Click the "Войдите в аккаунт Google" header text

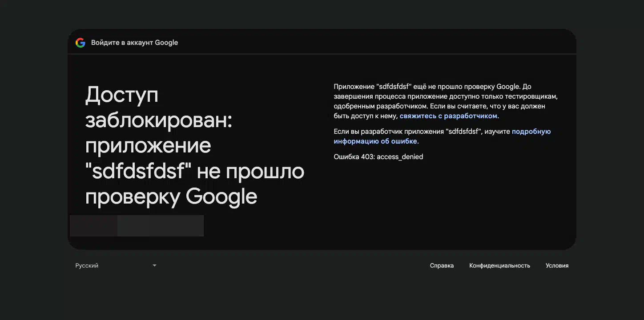point(134,43)
